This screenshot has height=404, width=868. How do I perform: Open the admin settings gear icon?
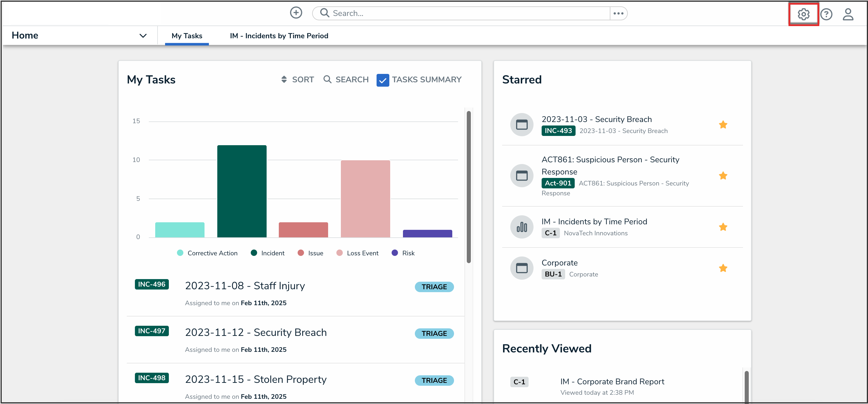[803, 14]
